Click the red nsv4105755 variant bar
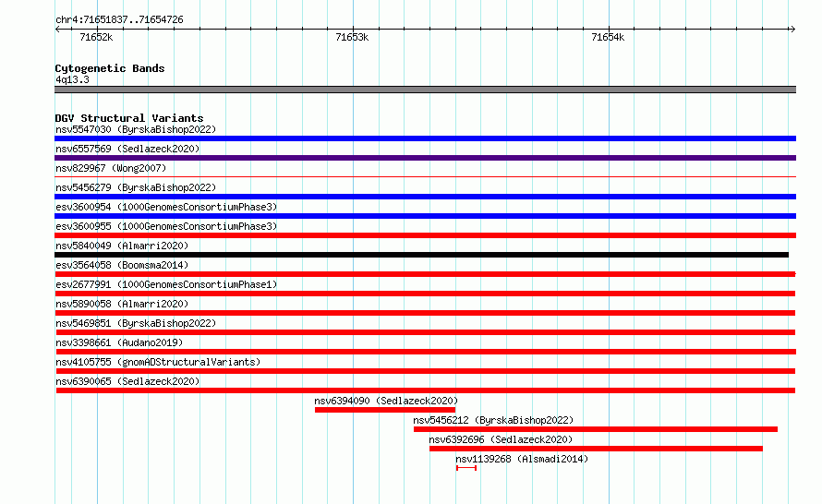 425,371
